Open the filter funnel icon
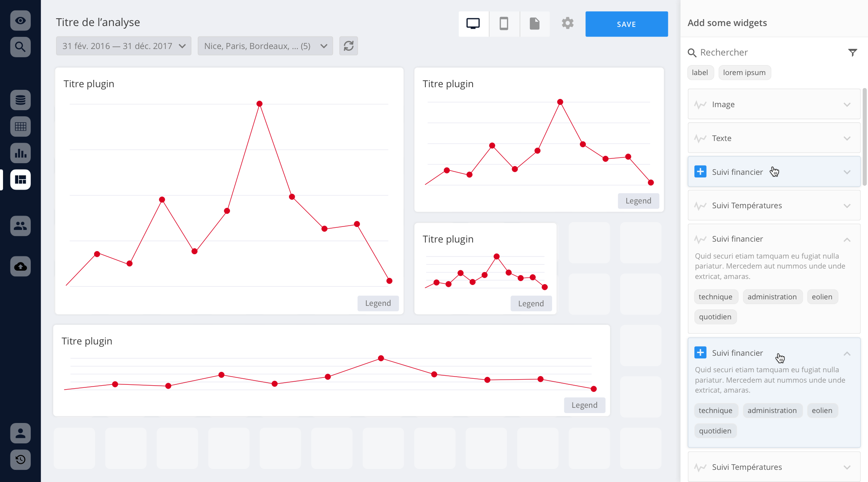Viewport: 868px width, 482px height. point(852,52)
